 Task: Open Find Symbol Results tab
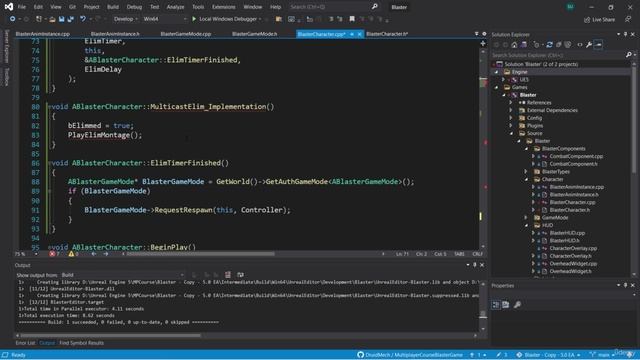[x=81, y=343]
